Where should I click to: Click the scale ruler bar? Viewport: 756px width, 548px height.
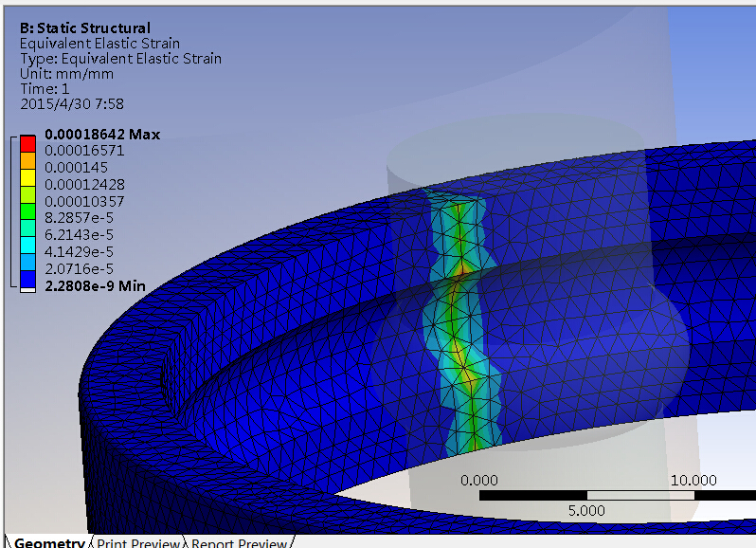(x=618, y=496)
